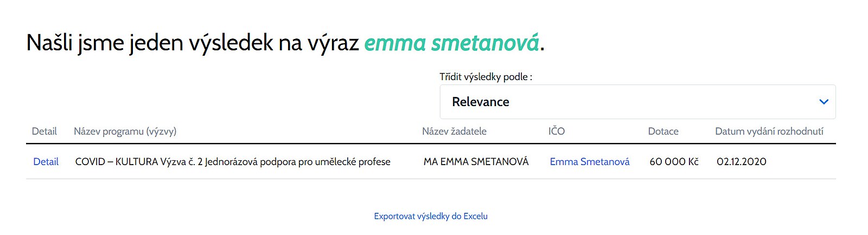Select the MA EMMA SMETANOVÁ applicant cell

pyautogui.click(x=476, y=162)
